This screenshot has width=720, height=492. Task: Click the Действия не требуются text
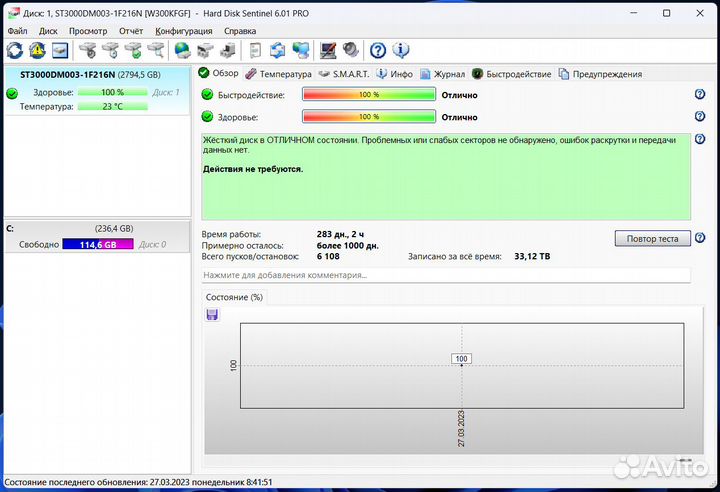pos(253,169)
